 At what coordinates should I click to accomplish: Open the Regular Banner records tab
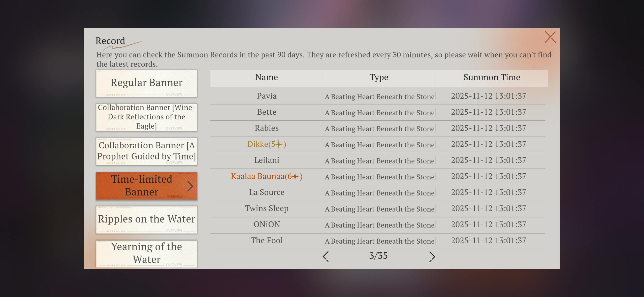point(146,83)
